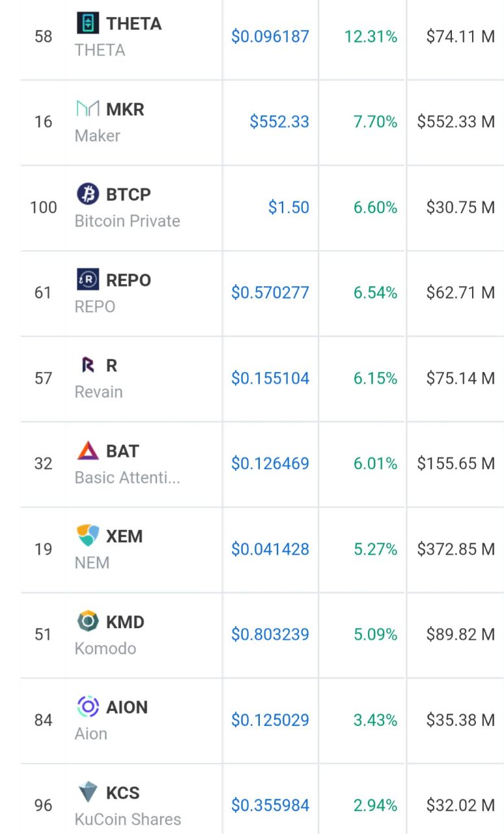Open Maker price $552.33 link
Image resolution: width=504 pixels, height=834 pixels.
tap(279, 122)
